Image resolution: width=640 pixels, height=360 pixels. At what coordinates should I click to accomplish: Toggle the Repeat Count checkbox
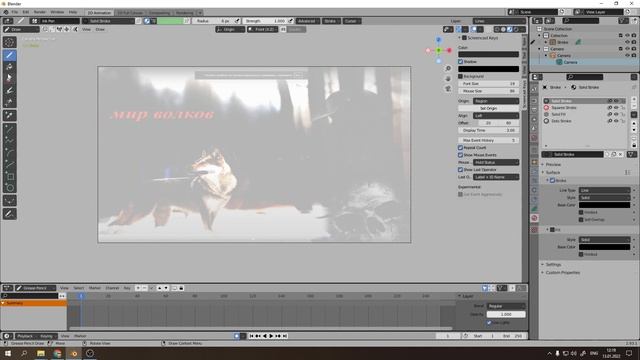(x=460, y=148)
